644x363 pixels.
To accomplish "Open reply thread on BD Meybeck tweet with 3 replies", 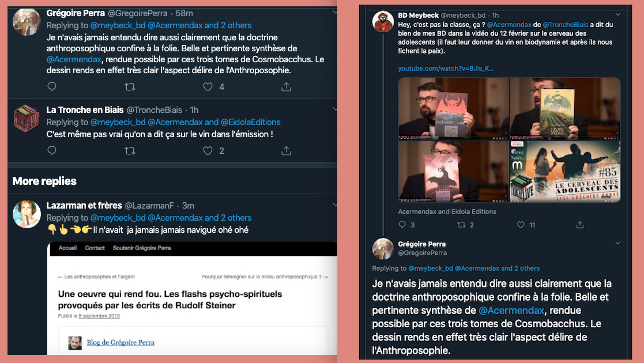I will (x=402, y=225).
